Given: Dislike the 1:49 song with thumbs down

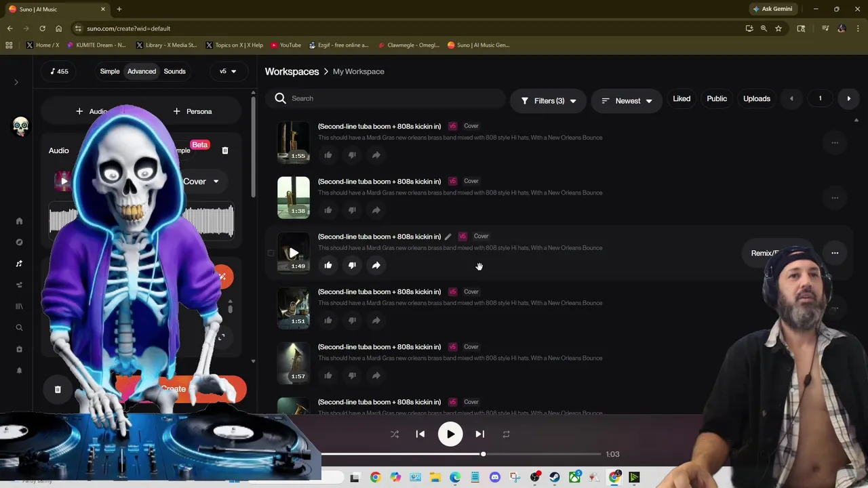Looking at the screenshot, I should 352,265.
